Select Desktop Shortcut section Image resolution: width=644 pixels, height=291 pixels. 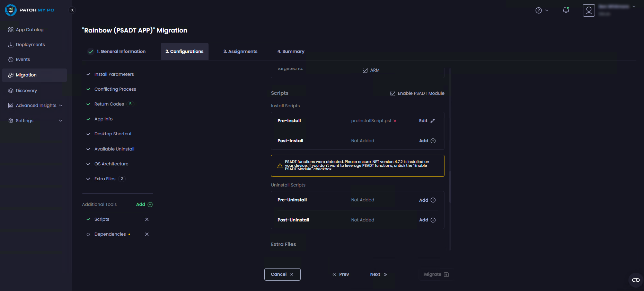113,134
